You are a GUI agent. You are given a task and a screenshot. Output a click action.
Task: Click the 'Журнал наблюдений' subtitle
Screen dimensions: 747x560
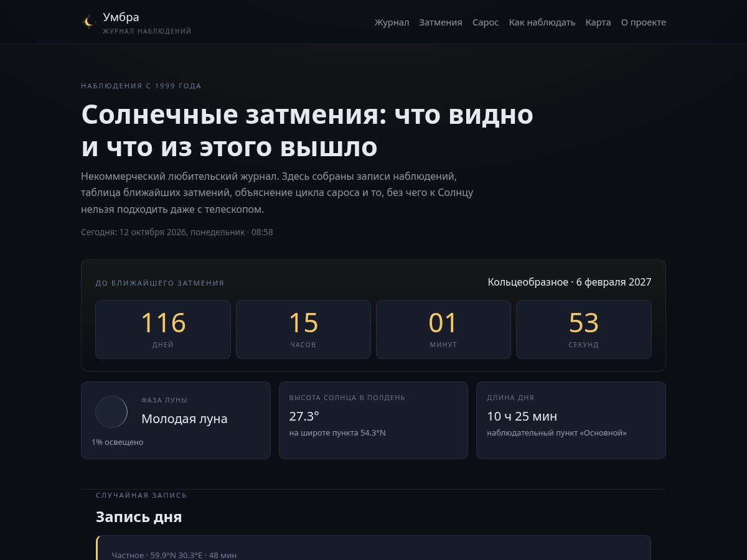(148, 31)
